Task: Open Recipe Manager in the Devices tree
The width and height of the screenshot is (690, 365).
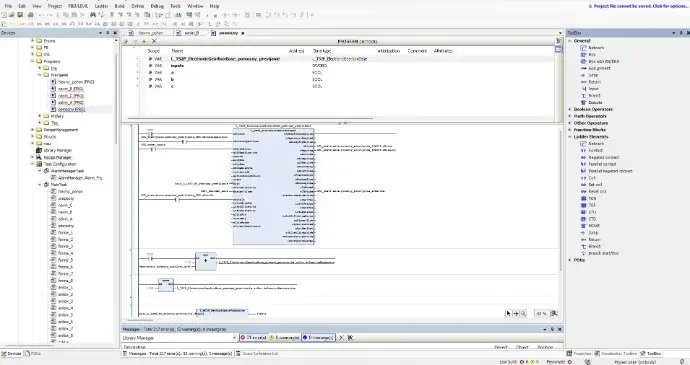Action: click(54, 157)
